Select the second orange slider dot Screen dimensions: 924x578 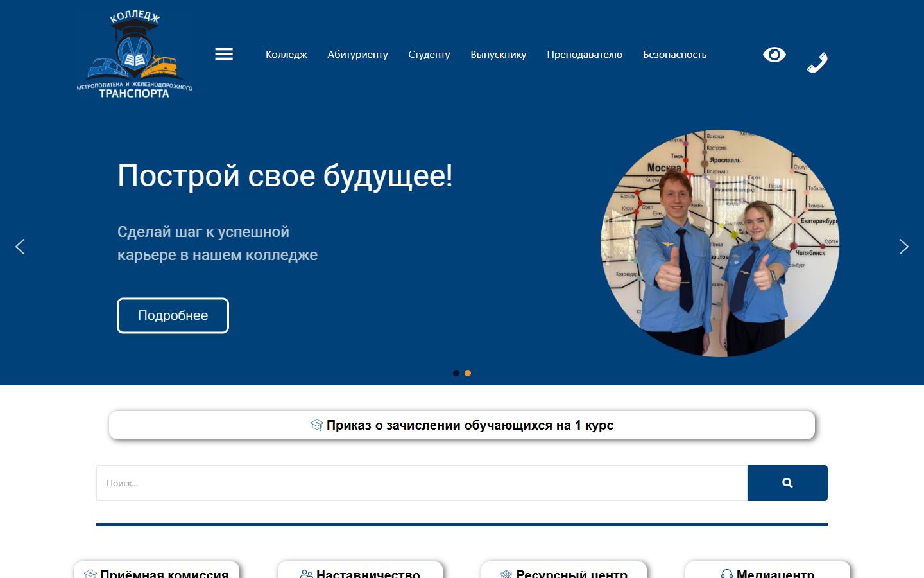[468, 373]
